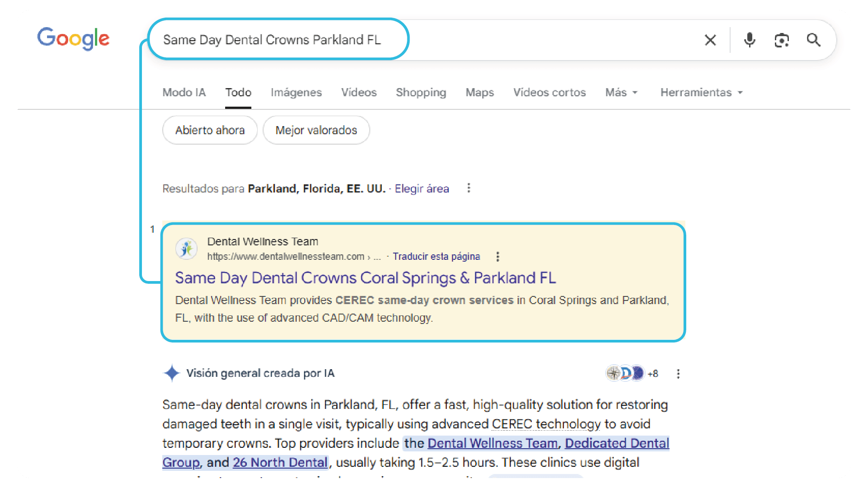Open the 26 North Dental link
This screenshot has height=488, width=868.
(x=280, y=462)
